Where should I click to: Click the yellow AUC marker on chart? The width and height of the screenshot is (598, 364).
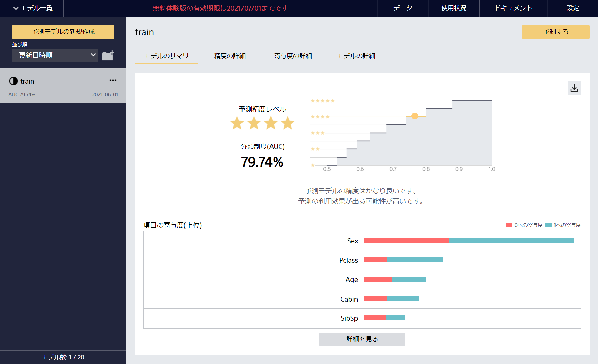[415, 116]
